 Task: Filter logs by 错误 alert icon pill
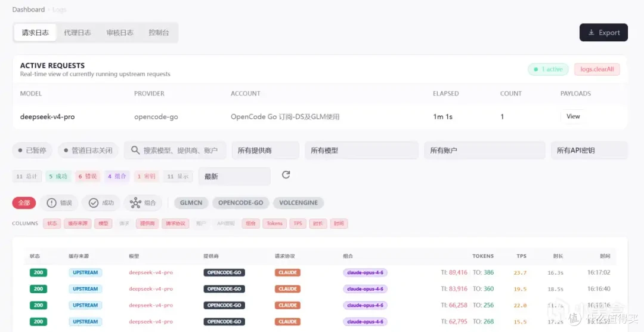59,203
